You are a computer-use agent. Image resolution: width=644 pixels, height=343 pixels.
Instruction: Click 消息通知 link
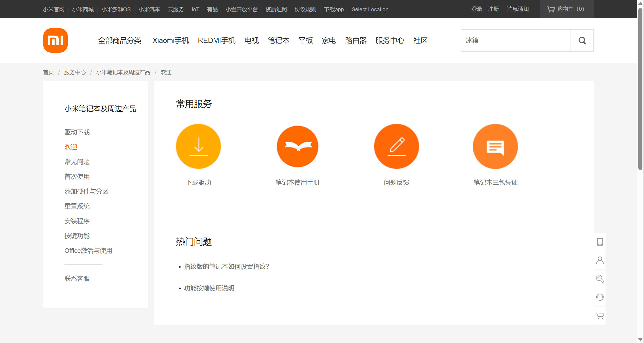pos(517,9)
